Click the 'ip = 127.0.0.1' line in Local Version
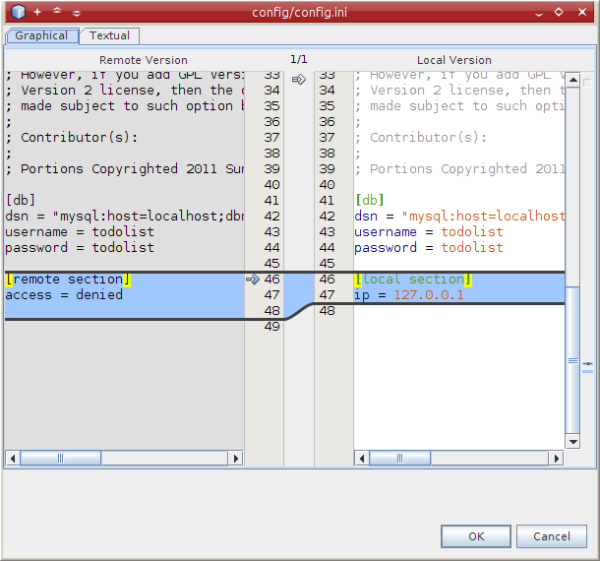This screenshot has height=561, width=600. pos(409,295)
